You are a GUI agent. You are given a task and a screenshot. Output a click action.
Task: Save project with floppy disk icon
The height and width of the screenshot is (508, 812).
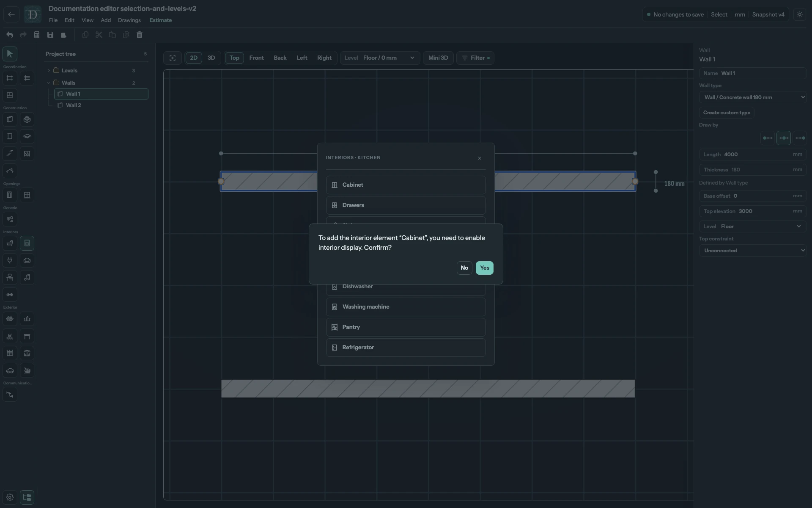click(50, 35)
